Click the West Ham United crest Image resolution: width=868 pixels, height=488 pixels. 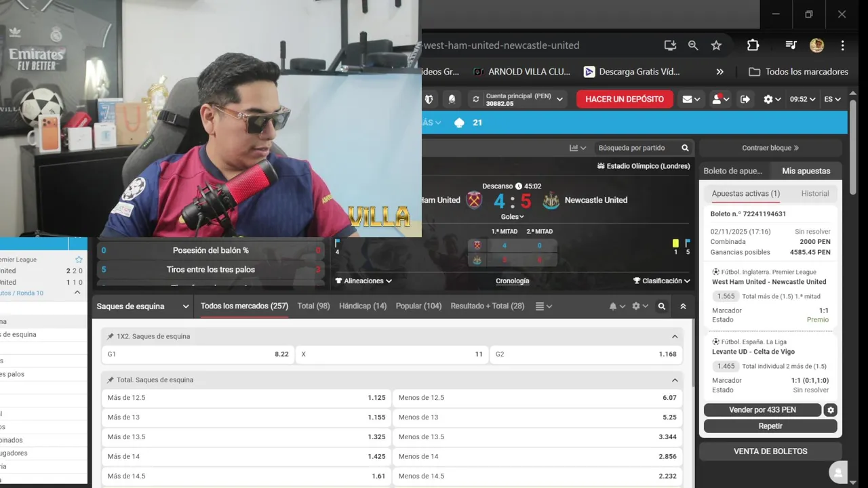[474, 200]
